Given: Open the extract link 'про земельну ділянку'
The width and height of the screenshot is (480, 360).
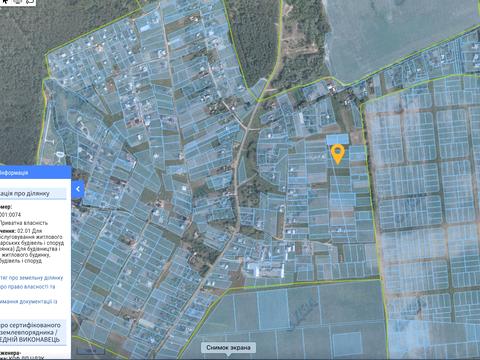Looking at the screenshot, I should (x=31, y=278).
